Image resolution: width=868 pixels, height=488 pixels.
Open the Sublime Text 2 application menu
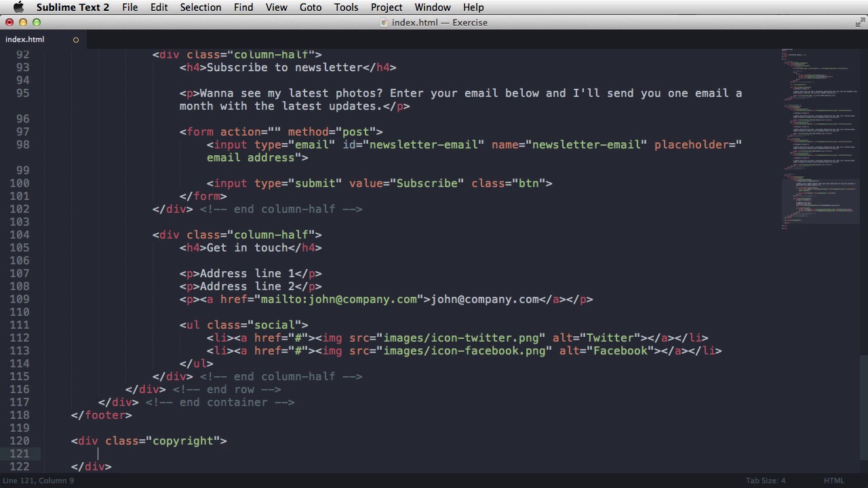(x=73, y=7)
